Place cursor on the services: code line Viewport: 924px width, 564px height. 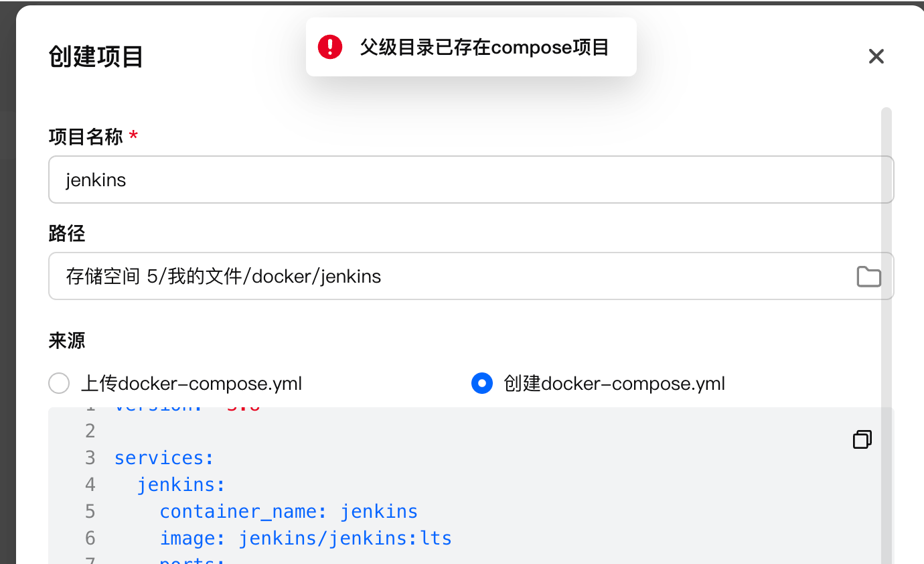pos(164,457)
